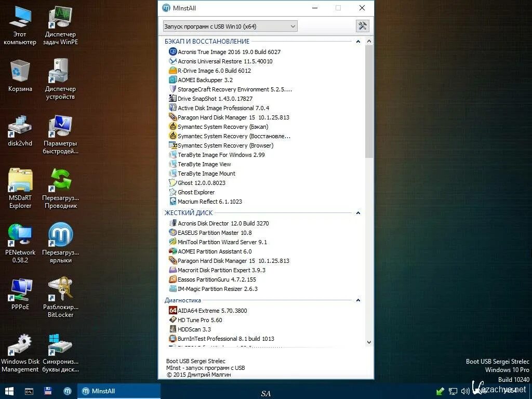Open Параметры быстродействия desktop shortcut
This screenshot has width=532, height=399.
pyautogui.click(x=60, y=135)
